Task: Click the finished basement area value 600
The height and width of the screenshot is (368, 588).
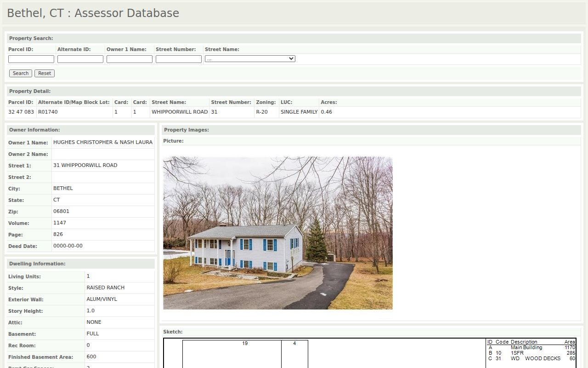Action: (x=91, y=357)
